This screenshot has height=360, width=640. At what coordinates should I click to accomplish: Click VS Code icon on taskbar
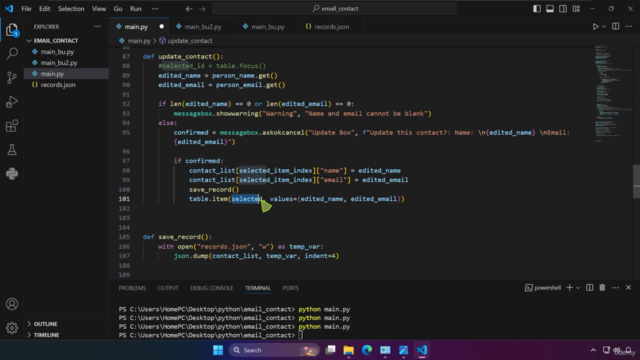point(422,350)
